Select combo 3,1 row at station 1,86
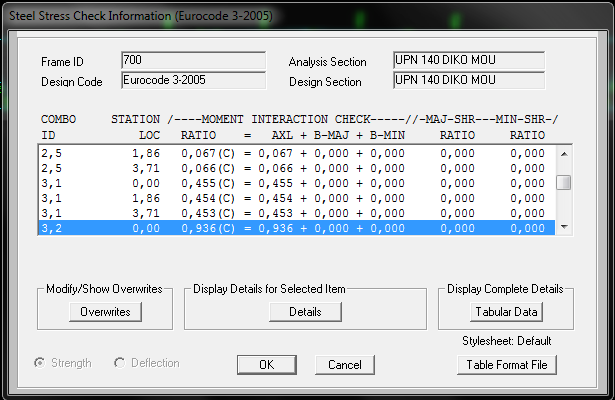615x400 pixels. 297,198
